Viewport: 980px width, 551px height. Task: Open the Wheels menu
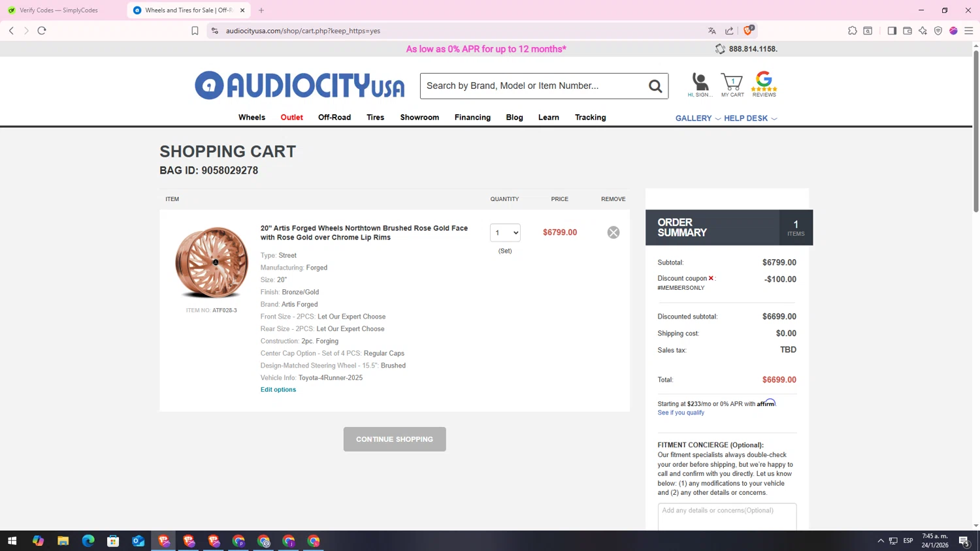[x=252, y=118]
